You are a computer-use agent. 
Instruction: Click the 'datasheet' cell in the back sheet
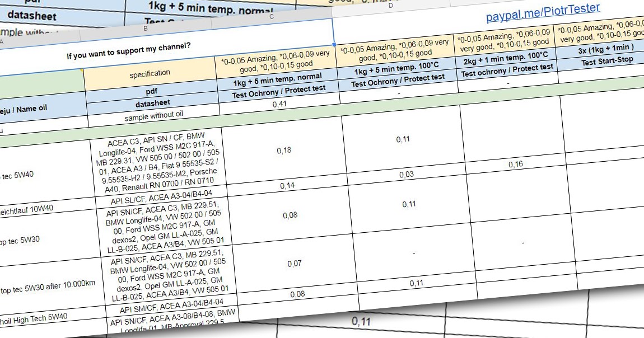coord(32,16)
